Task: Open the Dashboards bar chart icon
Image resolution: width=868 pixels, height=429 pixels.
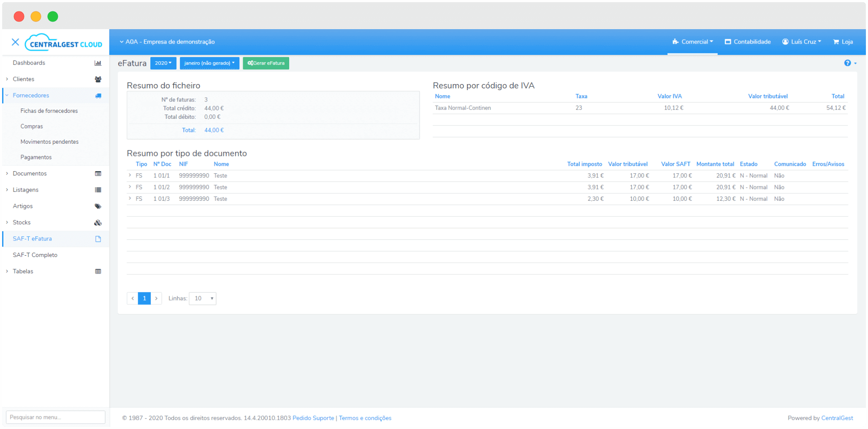Action: (98, 63)
